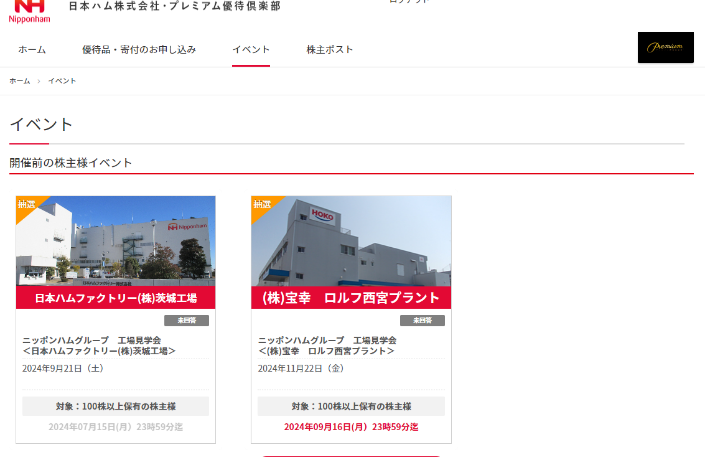Open the black Premium badge
705x457 pixels.
pyautogui.click(x=665, y=47)
